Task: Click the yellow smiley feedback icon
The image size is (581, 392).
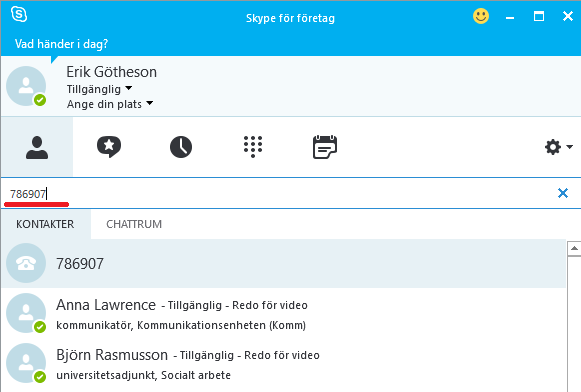Action: tap(481, 16)
